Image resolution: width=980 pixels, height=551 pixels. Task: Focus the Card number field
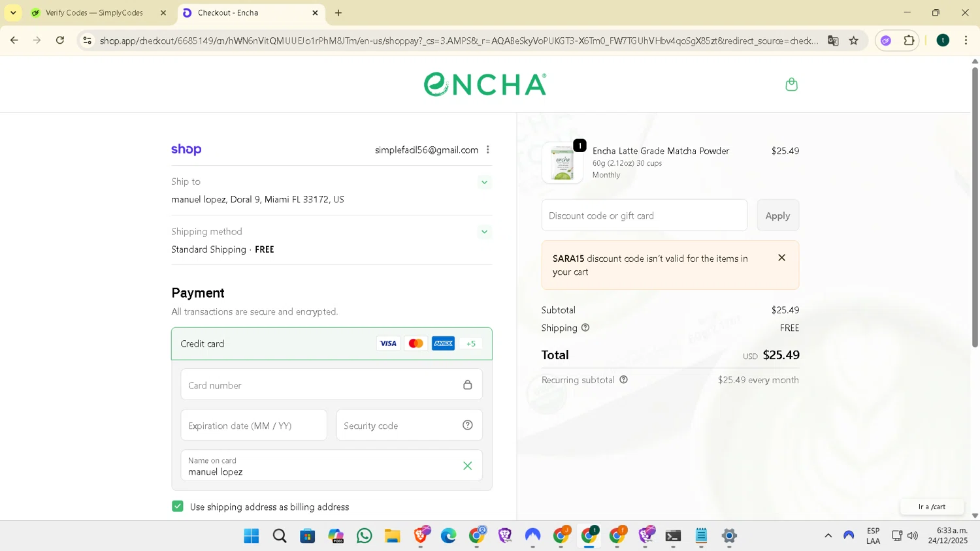pos(332,385)
